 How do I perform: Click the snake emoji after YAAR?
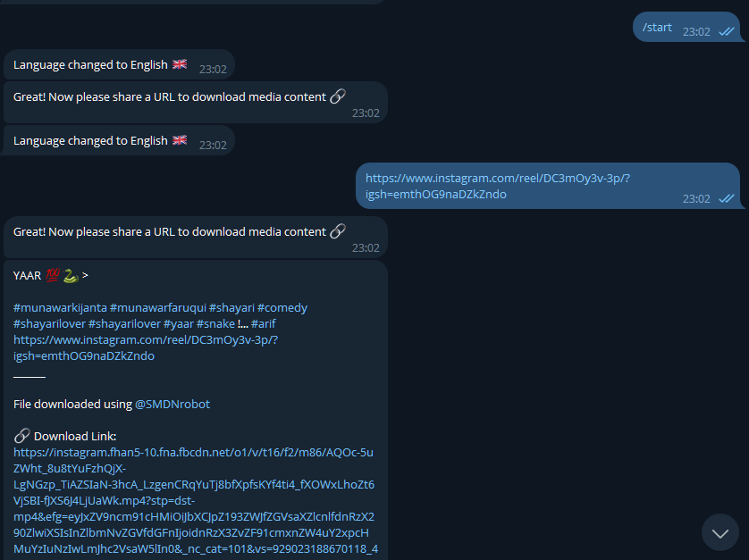[x=71, y=275]
